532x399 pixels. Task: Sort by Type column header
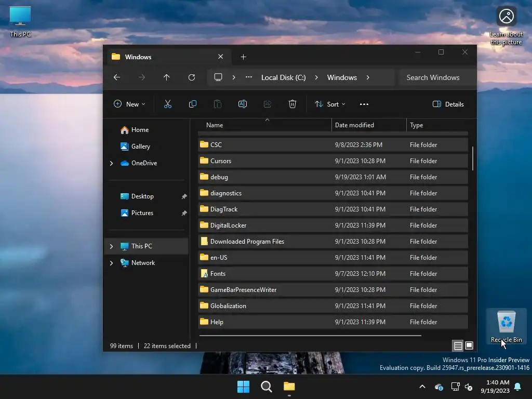point(437,125)
